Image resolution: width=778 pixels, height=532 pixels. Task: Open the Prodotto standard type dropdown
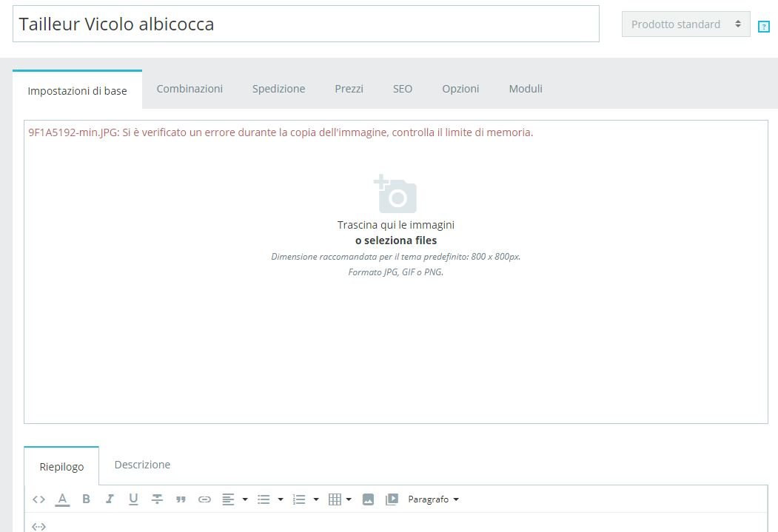click(x=685, y=24)
